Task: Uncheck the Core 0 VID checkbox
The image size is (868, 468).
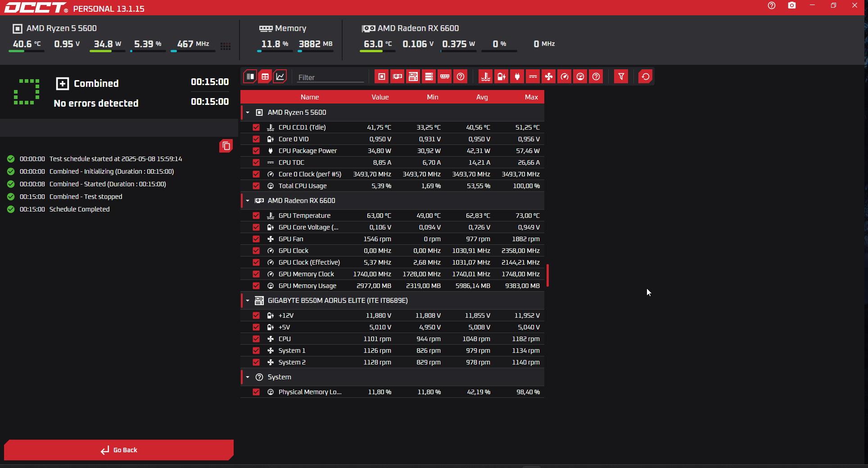Action: point(256,139)
